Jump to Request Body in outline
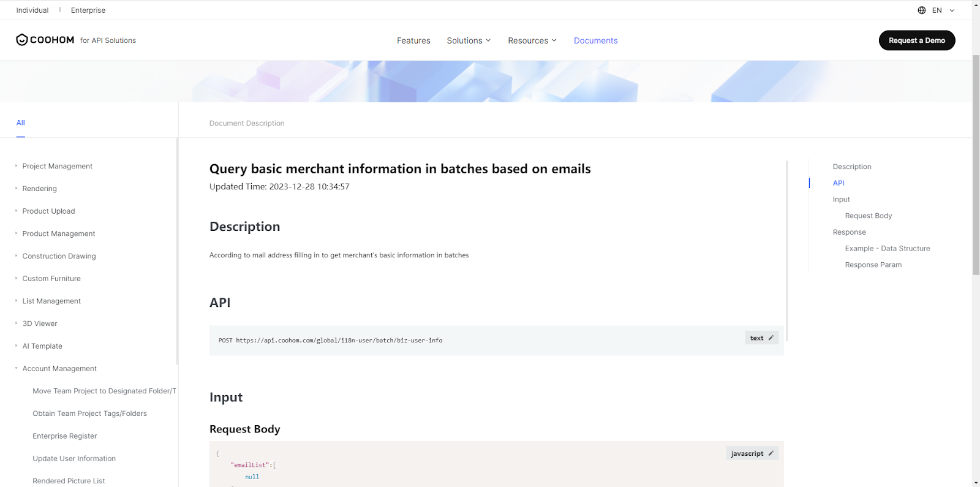Screen dimensions: 980x487 tap(868, 216)
